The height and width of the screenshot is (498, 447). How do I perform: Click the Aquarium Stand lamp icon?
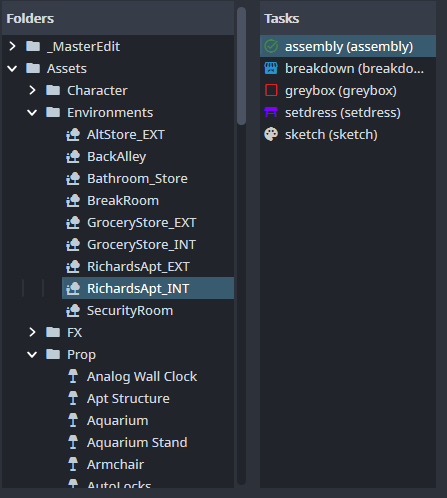point(73,442)
